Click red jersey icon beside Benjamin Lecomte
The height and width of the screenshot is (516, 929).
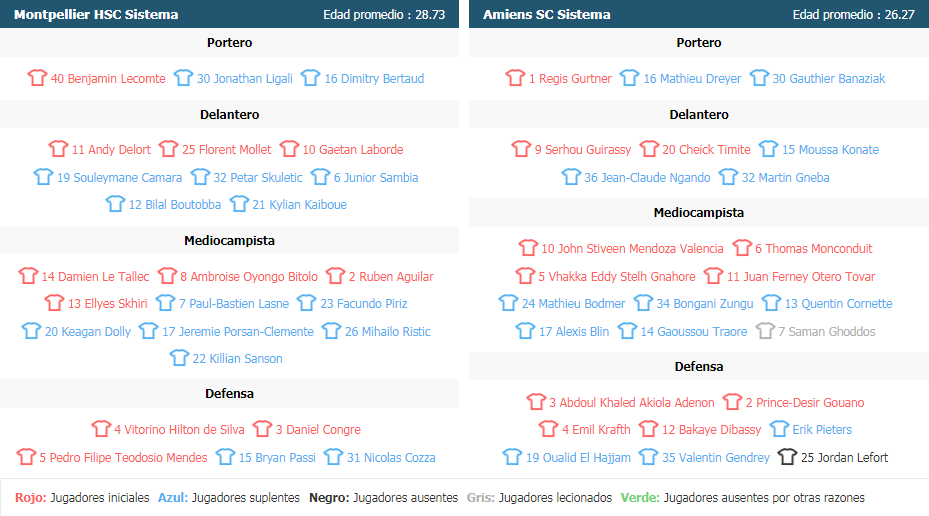coord(37,78)
